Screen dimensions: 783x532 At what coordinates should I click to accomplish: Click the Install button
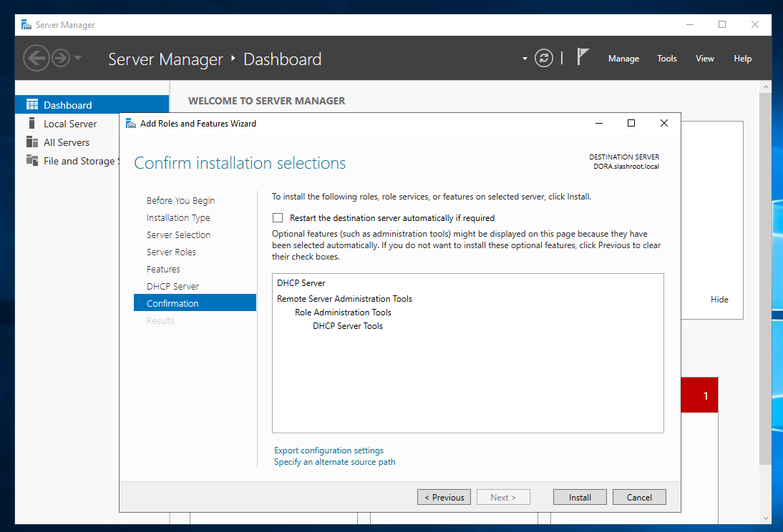[580, 497]
